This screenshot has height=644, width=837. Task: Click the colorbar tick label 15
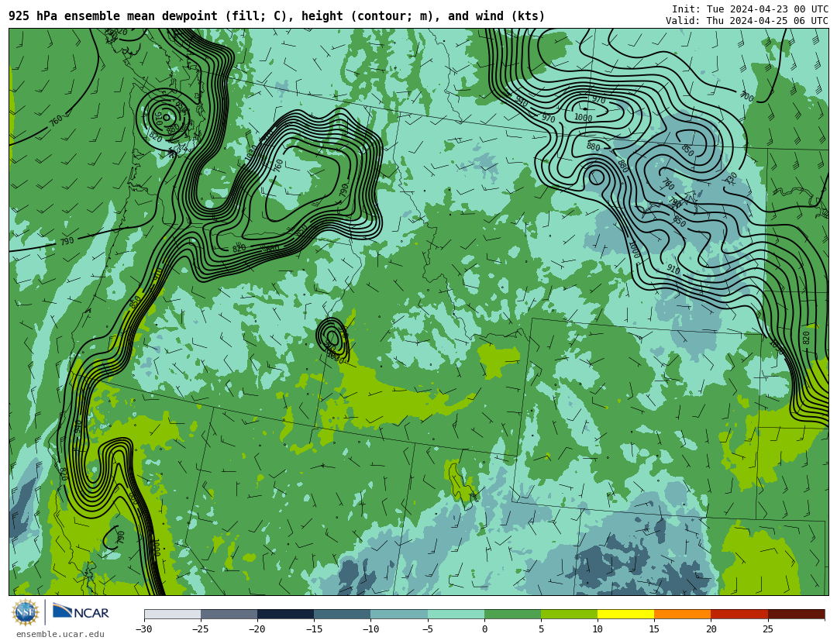pos(654,629)
